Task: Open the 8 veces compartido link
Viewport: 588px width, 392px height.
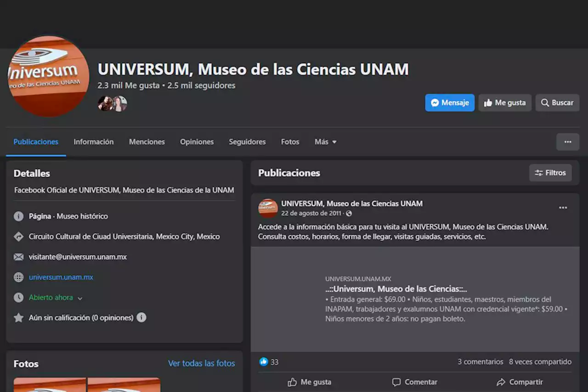Action: click(540, 362)
